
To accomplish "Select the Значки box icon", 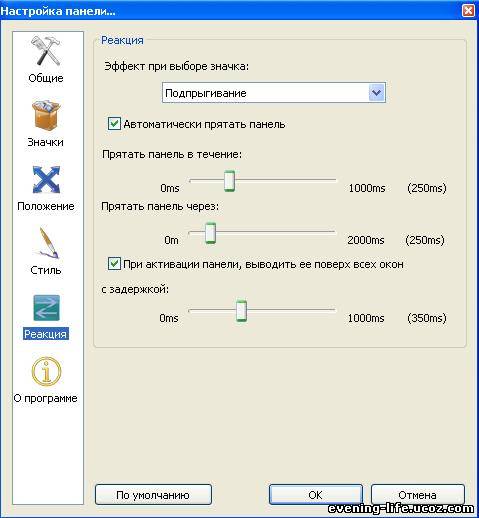I will pyautogui.click(x=46, y=115).
